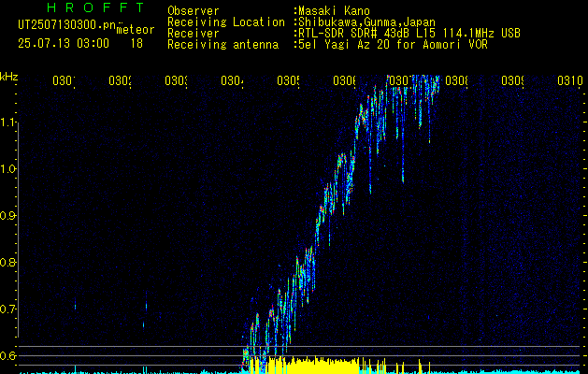Click the 0309 time marker

coord(512,81)
